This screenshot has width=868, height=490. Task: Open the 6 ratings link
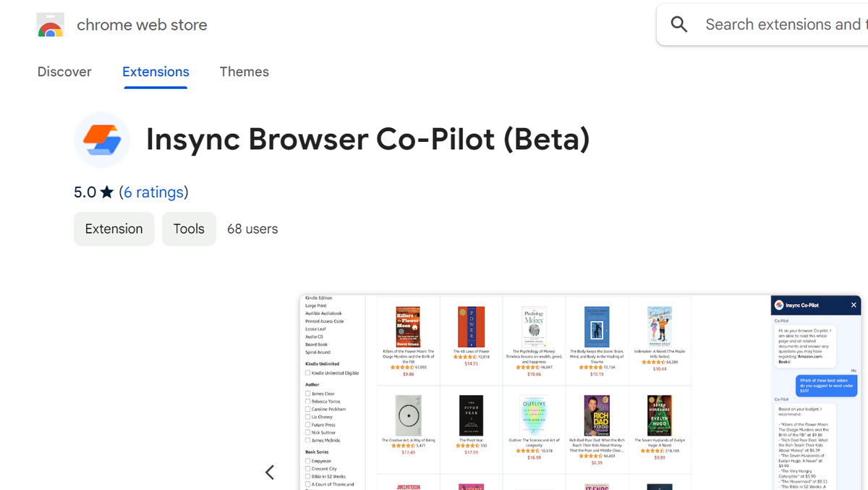[x=154, y=192]
